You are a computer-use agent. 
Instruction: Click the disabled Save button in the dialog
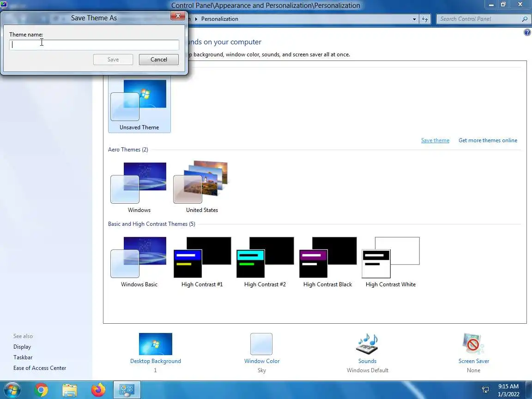point(113,60)
